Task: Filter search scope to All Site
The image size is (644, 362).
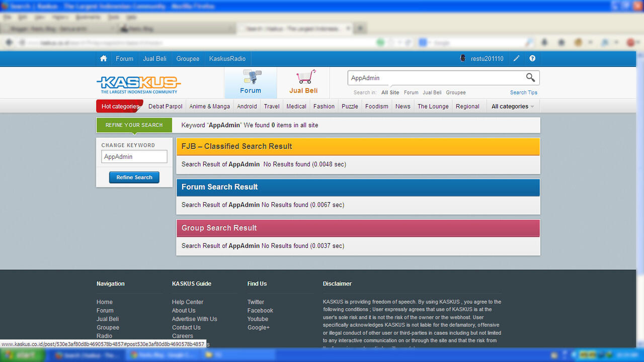Action: tap(390, 93)
